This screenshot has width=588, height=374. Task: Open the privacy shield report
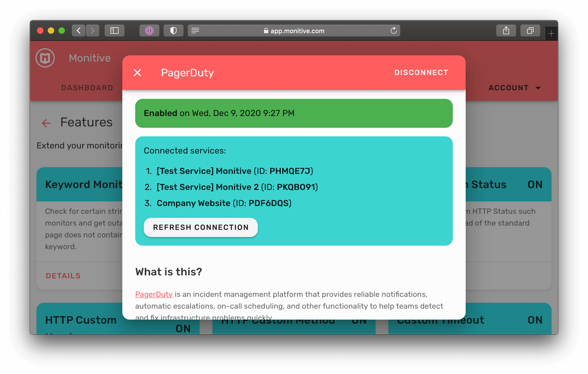point(174,31)
